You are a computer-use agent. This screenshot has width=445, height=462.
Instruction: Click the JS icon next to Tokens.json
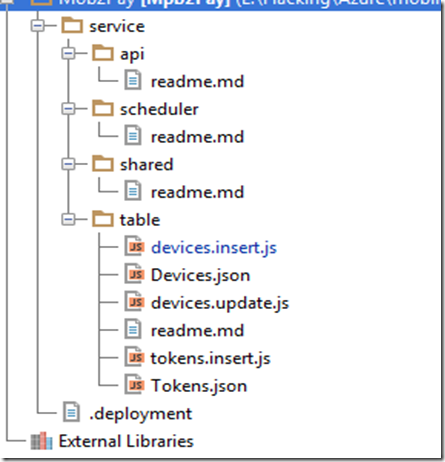click(x=134, y=385)
